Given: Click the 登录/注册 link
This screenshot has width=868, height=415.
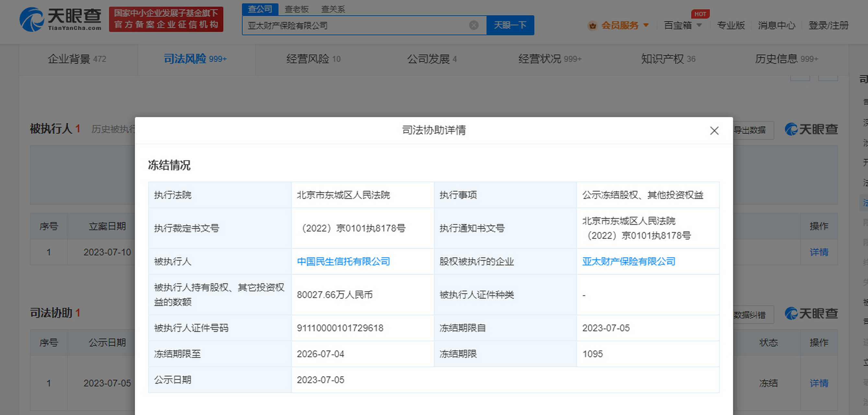Looking at the screenshot, I should 828,25.
